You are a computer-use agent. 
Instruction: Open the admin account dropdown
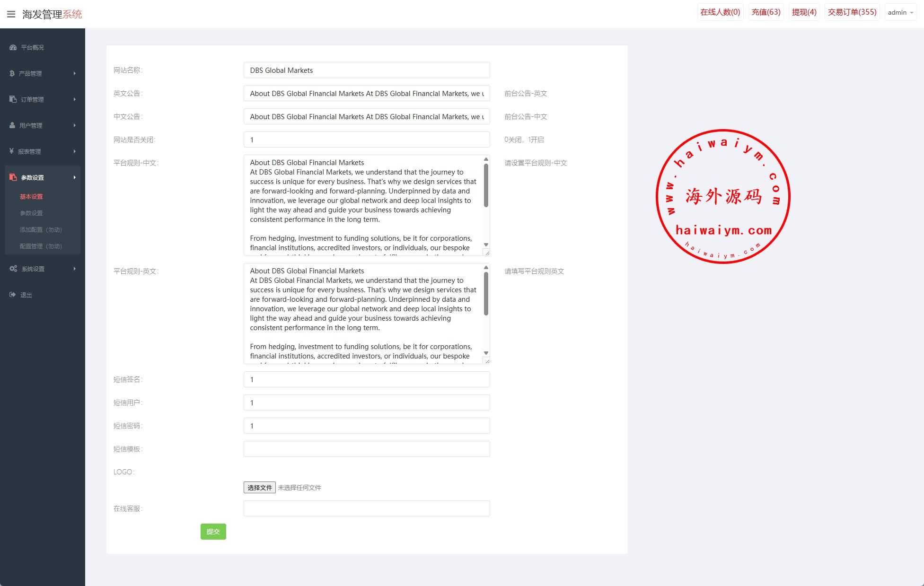[x=900, y=13]
